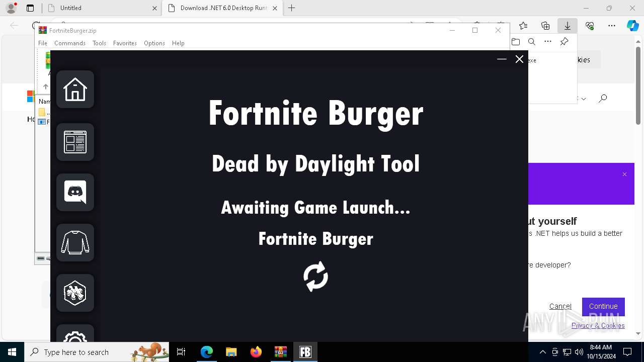Open the Windows notification center
This screenshot has height=362, width=644.
point(627,352)
